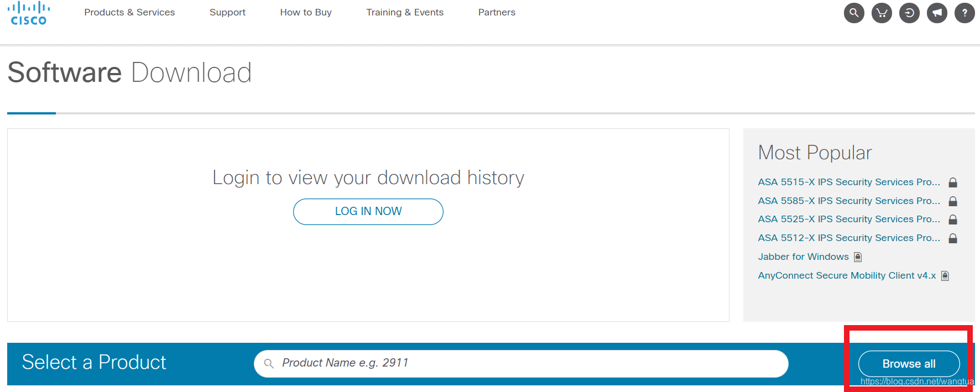The image size is (980, 392).
Task: Open ASA 5585-X IPS Security Services link
Action: tap(849, 201)
